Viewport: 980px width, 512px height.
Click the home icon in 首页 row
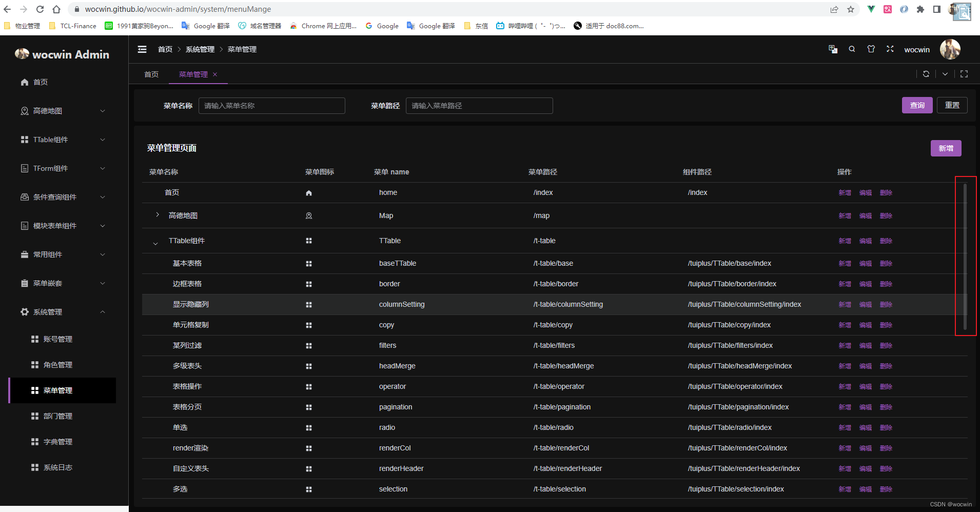click(x=309, y=193)
